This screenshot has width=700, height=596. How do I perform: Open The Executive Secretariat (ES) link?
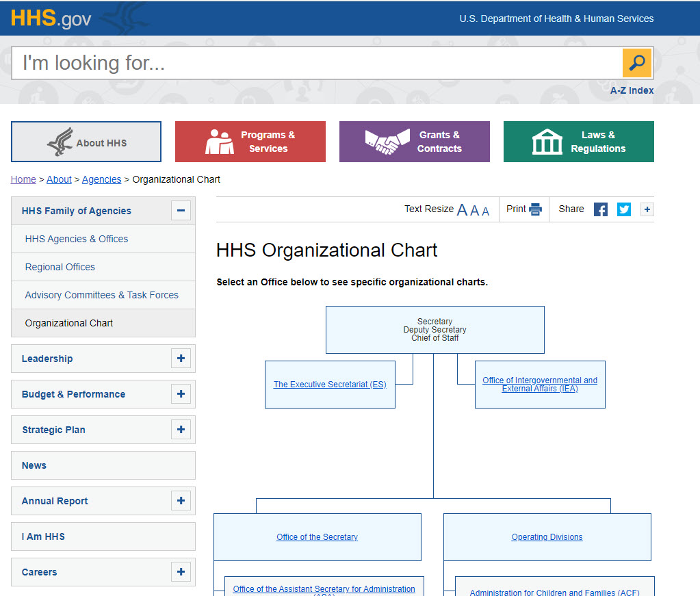click(x=330, y=385)
